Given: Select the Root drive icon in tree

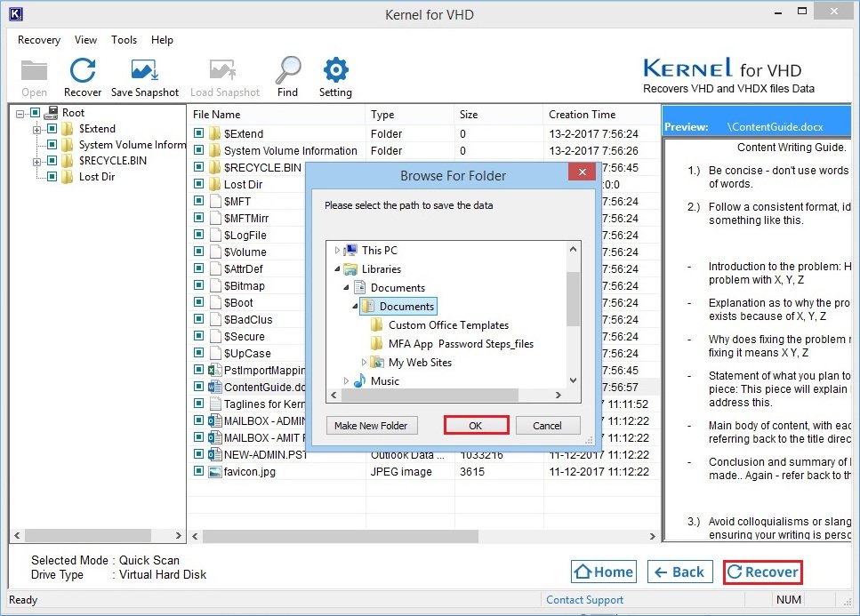Looking at the screenshot, I should pos(51,113).
